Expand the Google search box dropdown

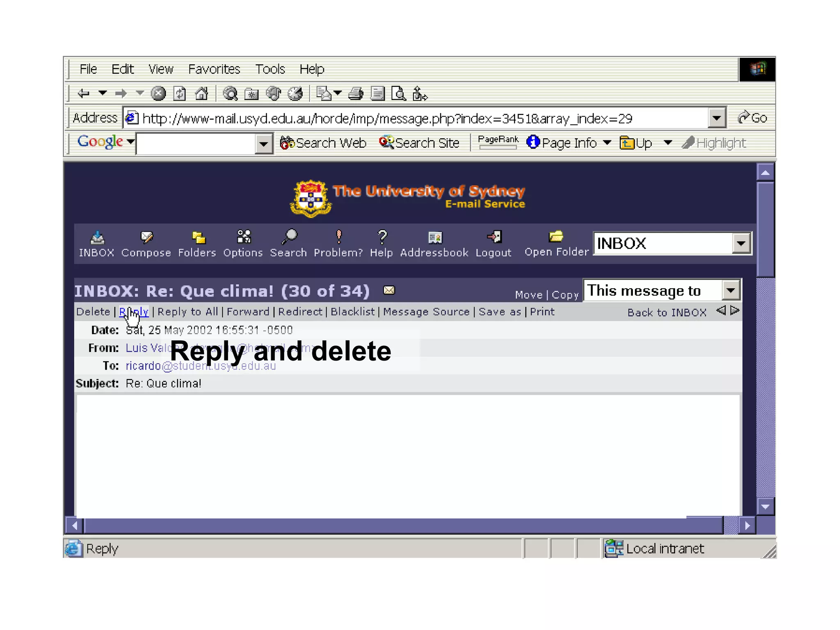coord(263,144)
